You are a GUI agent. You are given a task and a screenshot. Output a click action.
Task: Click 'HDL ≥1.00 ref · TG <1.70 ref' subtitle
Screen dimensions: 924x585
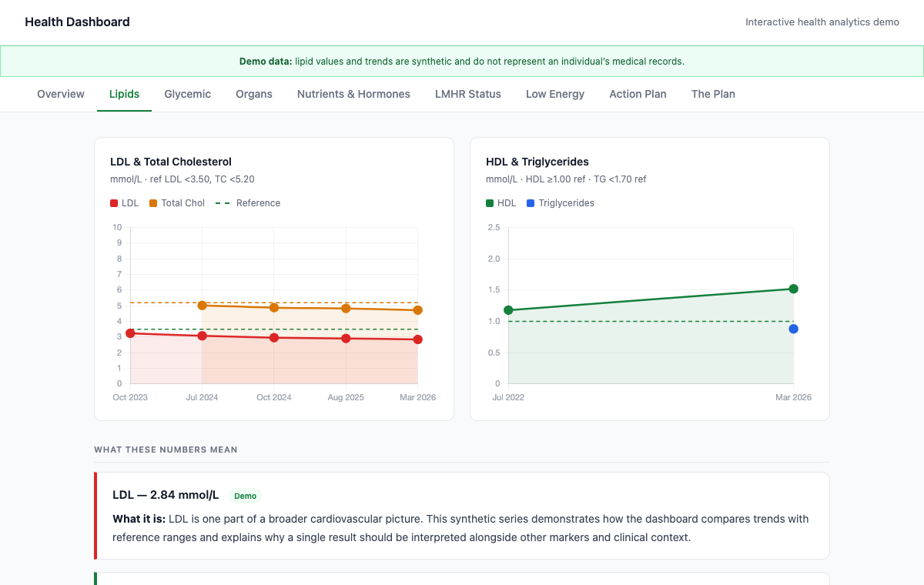586,179
